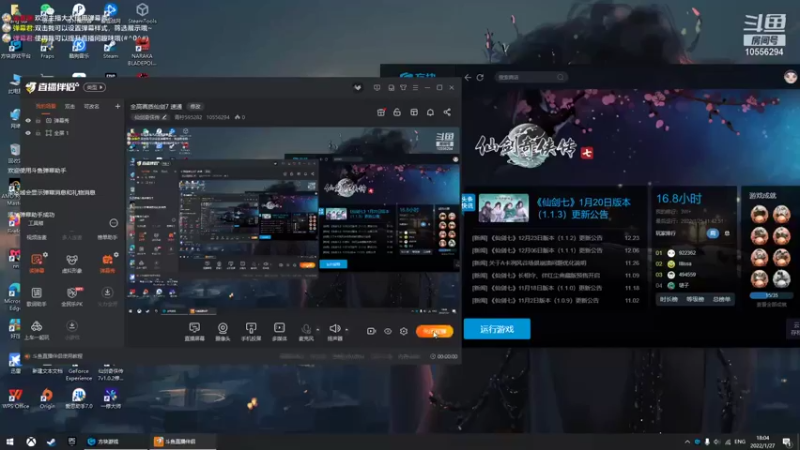Open the 总榜单 ranking tab

coord(721,299)
